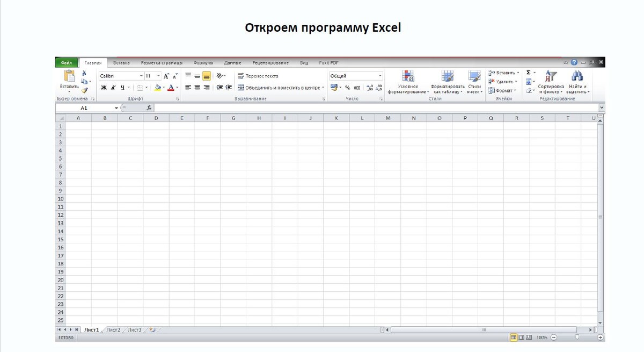Apply the percent style (%) format
The height and width of the screenshot is (352, 644).
pos(348,88)
